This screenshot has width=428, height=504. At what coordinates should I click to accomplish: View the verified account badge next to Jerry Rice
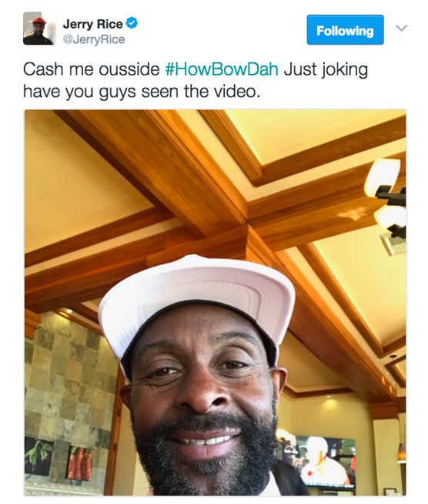(132, 23)
